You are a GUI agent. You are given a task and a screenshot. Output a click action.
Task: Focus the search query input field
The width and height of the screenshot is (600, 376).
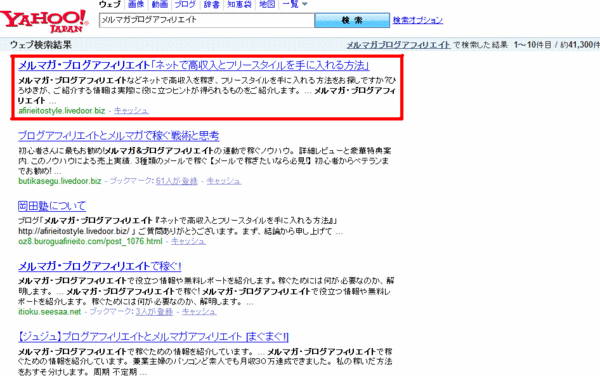[207, 20]
